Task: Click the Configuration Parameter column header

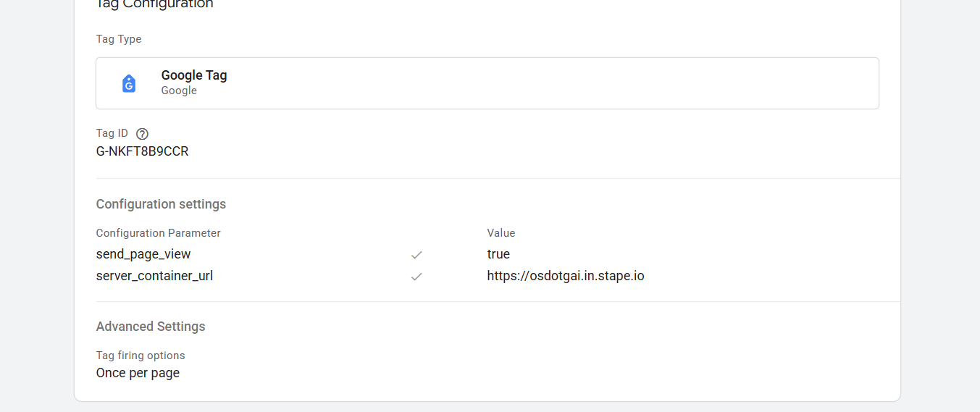Action: click(158, 233)
